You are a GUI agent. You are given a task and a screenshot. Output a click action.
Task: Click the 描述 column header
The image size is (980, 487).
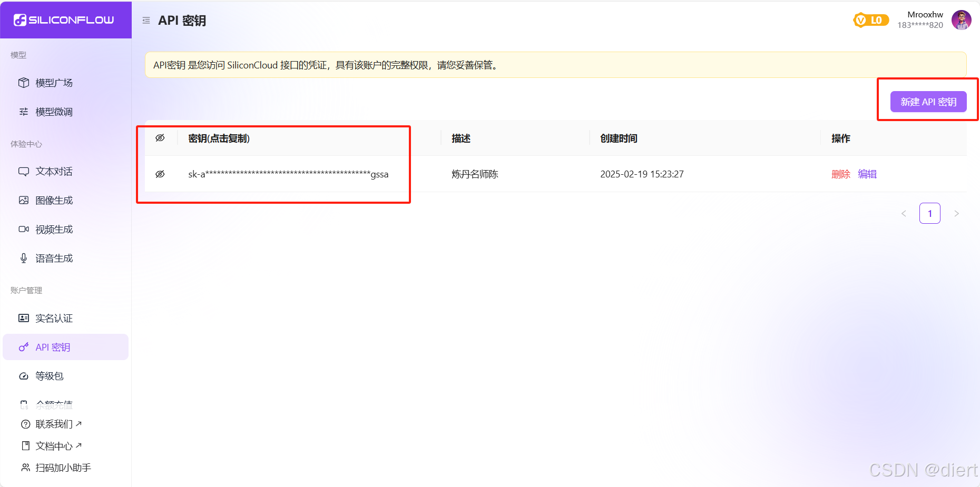(461, 138)
